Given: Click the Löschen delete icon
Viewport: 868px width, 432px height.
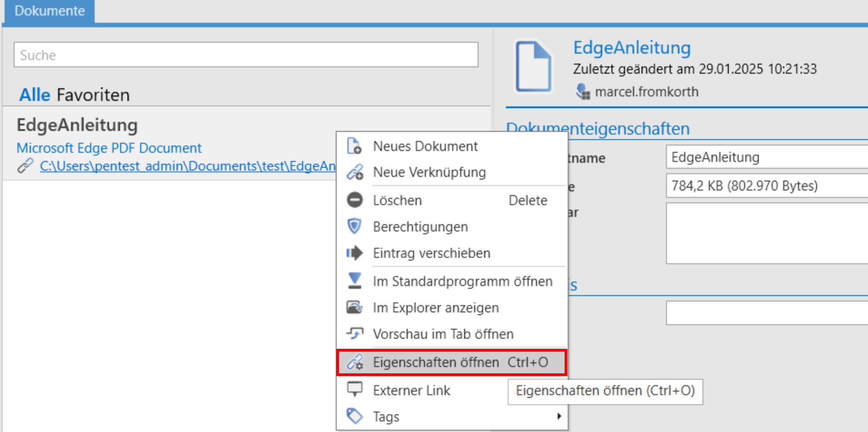Looking at the screenshot, I should pyautogui.click(x=354, y=200).
